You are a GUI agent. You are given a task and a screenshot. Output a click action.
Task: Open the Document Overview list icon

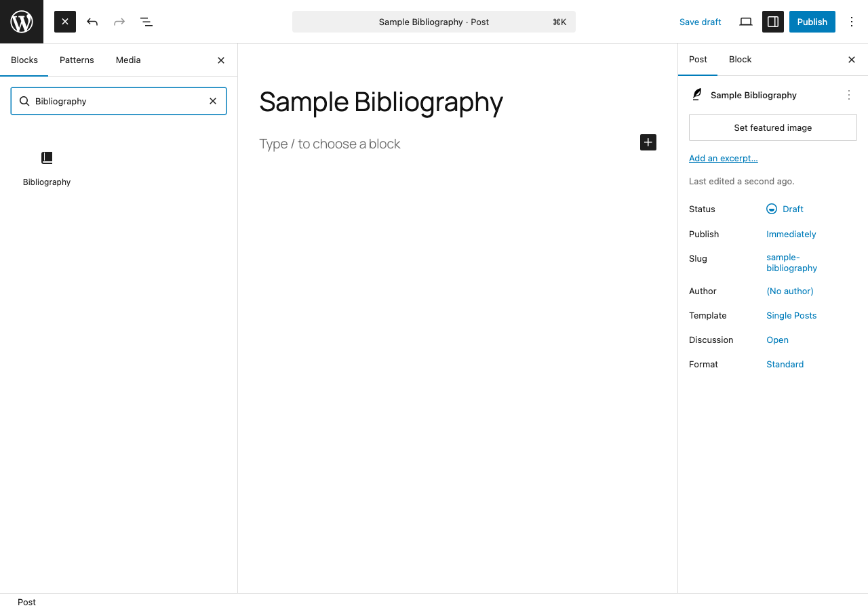[x=146, y=22]
